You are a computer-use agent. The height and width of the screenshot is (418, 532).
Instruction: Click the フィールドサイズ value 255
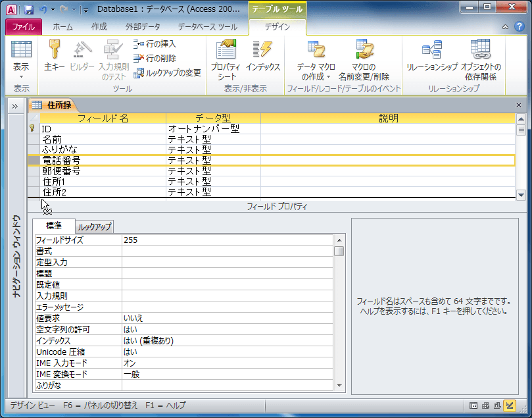(x=228, y=240)
